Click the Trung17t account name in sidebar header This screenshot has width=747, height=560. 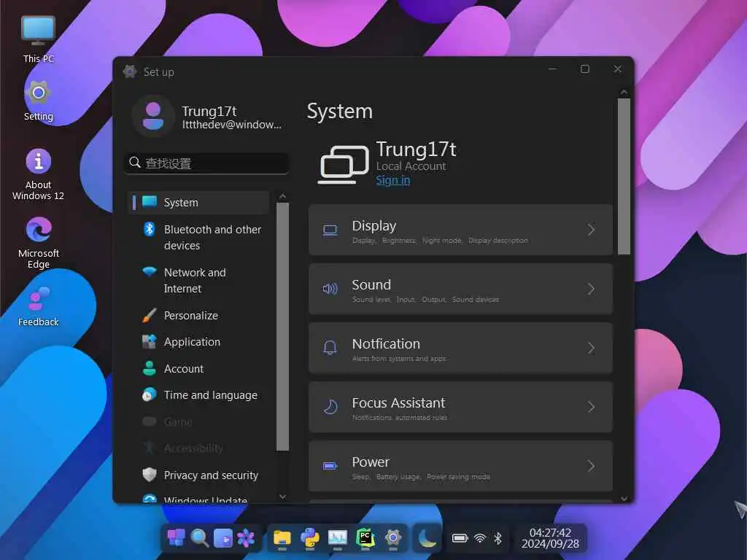209,111
